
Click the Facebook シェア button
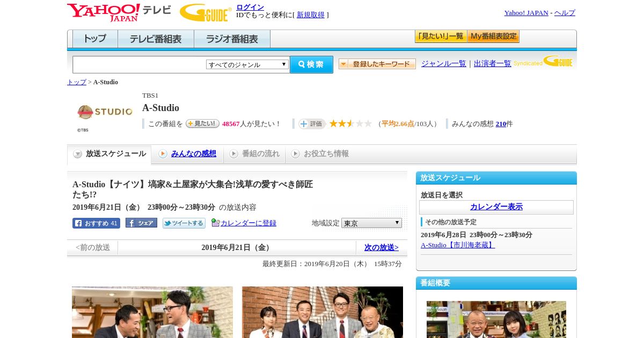141,223
